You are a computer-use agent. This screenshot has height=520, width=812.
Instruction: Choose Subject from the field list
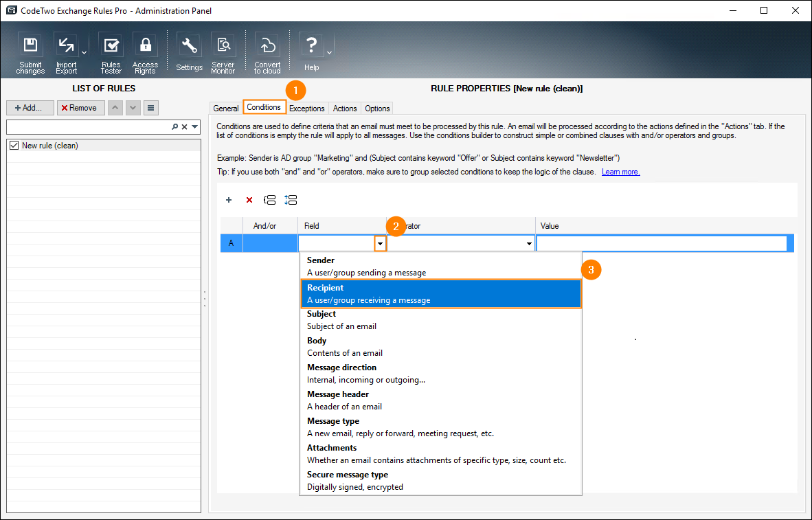[441, 320]
